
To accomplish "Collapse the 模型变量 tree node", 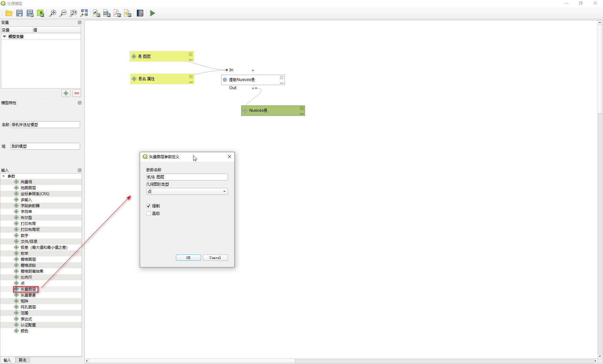I will [x=4, y=37].
